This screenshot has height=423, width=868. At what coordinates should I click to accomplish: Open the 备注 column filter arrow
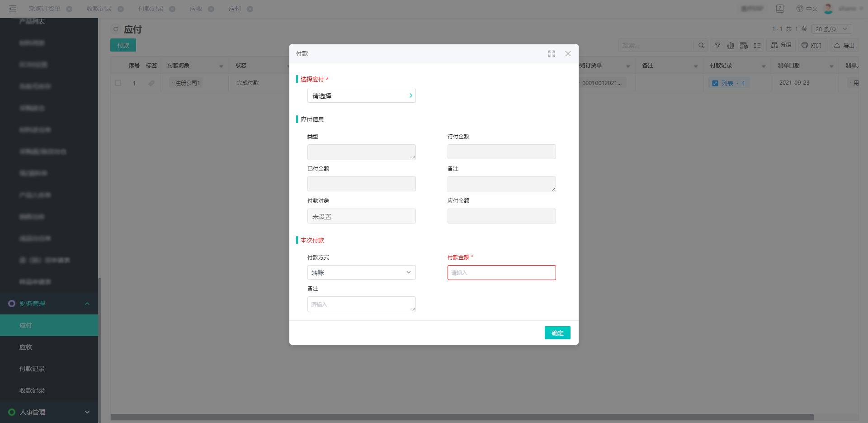(696, 66)
